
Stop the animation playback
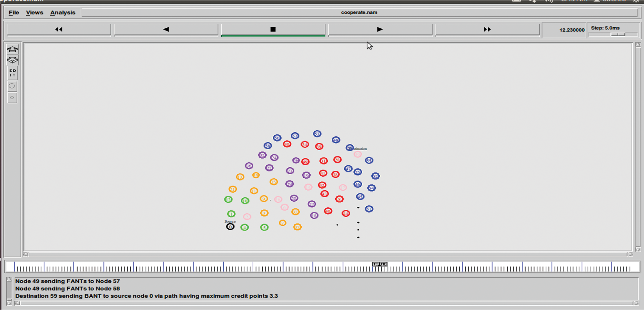pos(273,30)
